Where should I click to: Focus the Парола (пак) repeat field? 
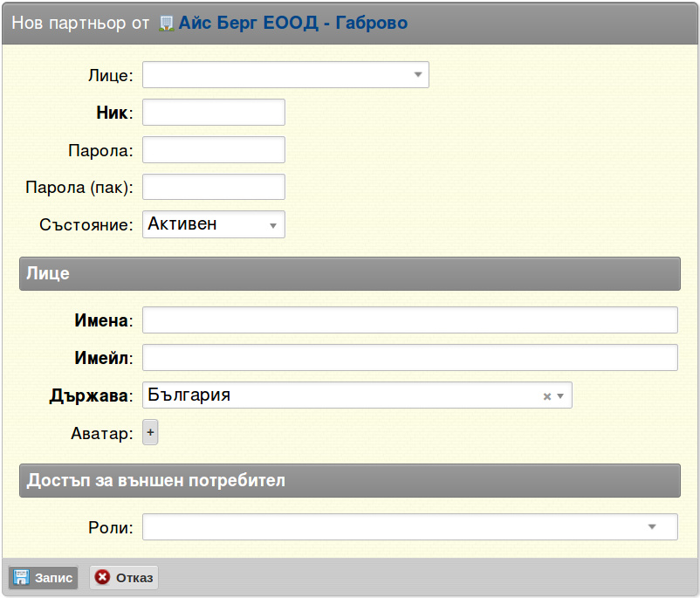(x=213, y=187)
